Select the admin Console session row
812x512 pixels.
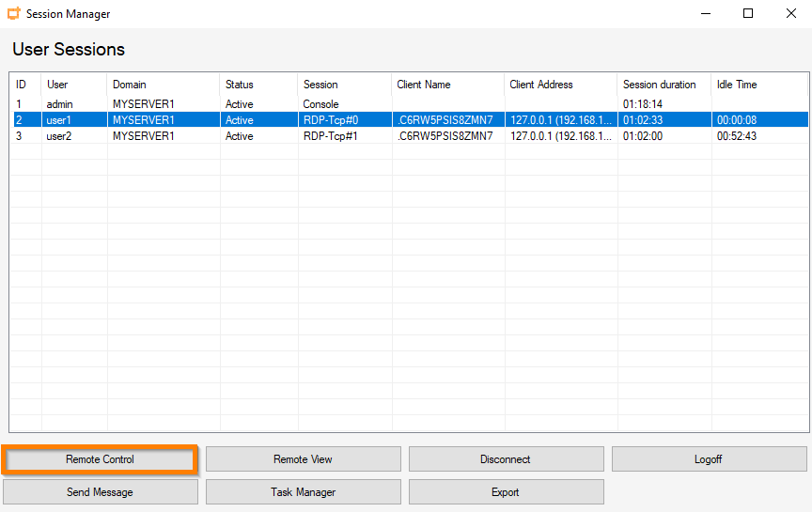(188, 104)
